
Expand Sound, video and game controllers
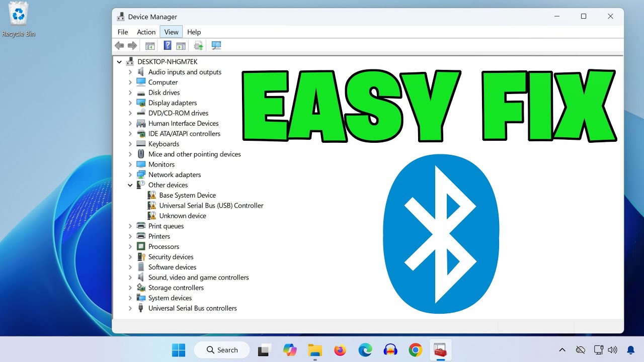coord(130,278)
